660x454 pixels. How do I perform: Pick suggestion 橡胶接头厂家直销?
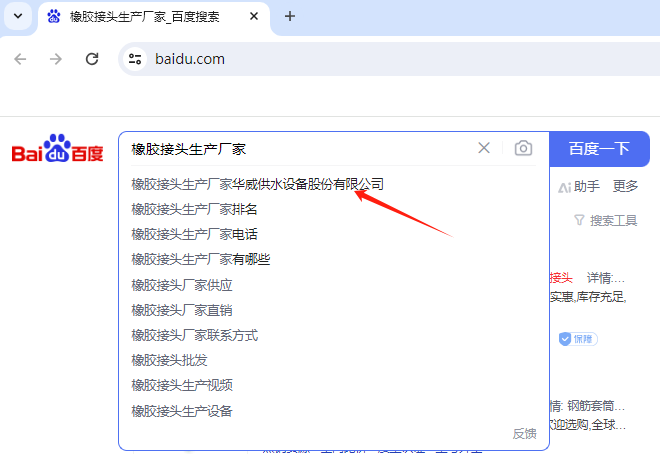coord(181,310)
